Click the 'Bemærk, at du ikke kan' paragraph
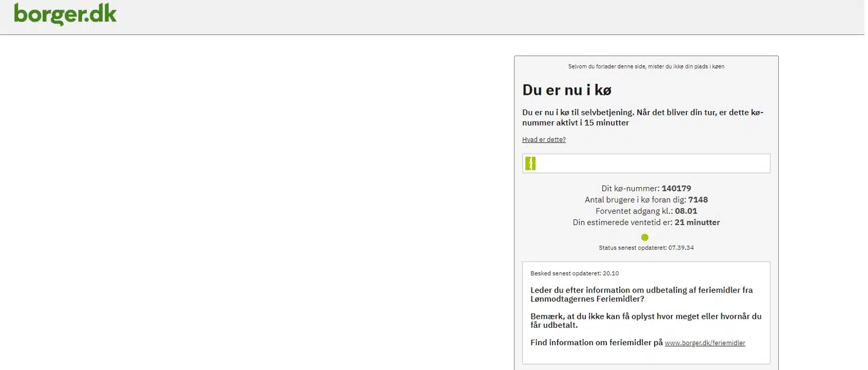Viewport: 868px width, 370px height. [646, 321]
